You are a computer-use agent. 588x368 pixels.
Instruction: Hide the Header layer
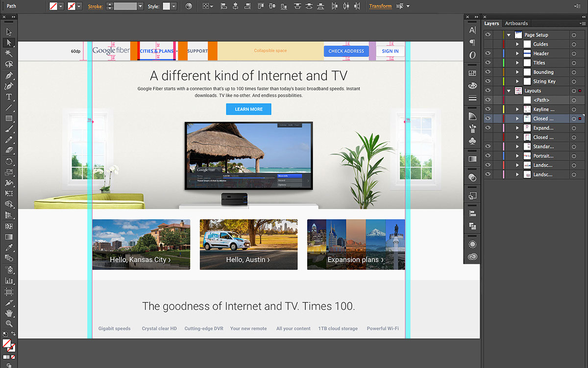tap(488, 53)
